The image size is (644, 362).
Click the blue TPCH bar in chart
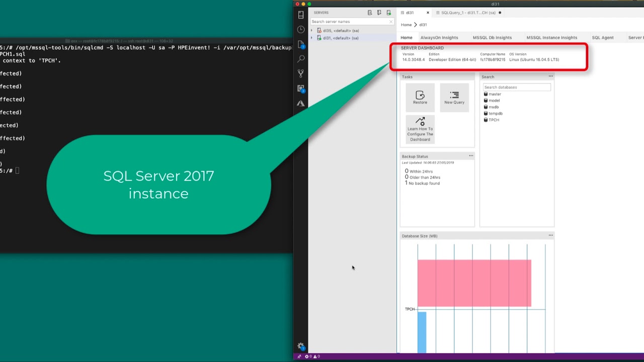tap(422, 332)
